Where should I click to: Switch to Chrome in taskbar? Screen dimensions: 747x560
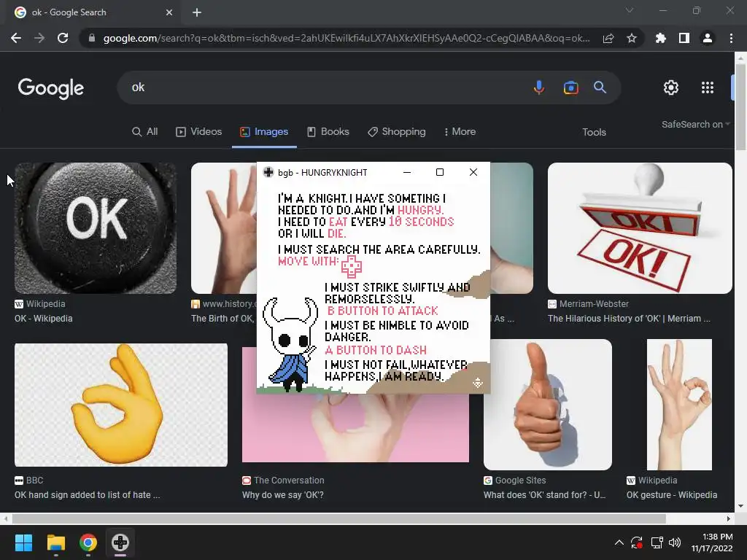(x=88, y=542)
